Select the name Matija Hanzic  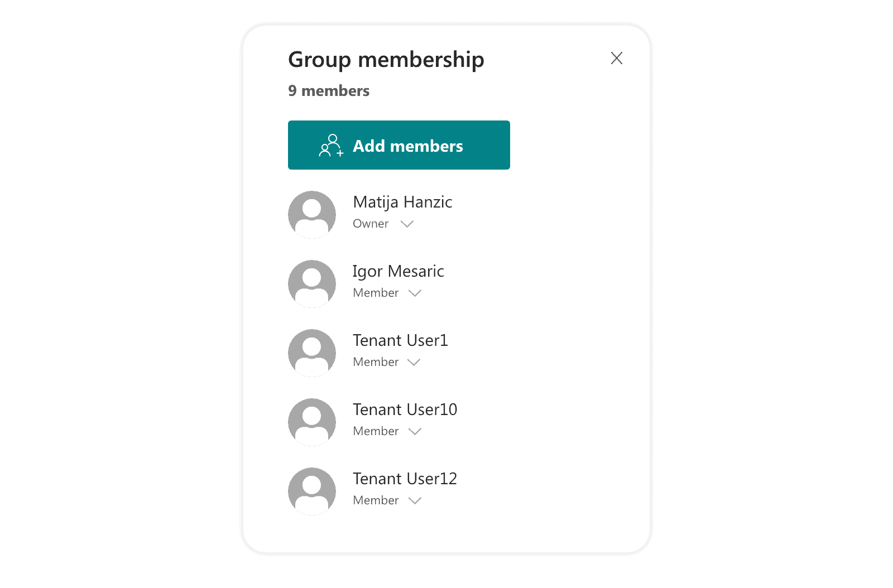[x=402, y=202]
